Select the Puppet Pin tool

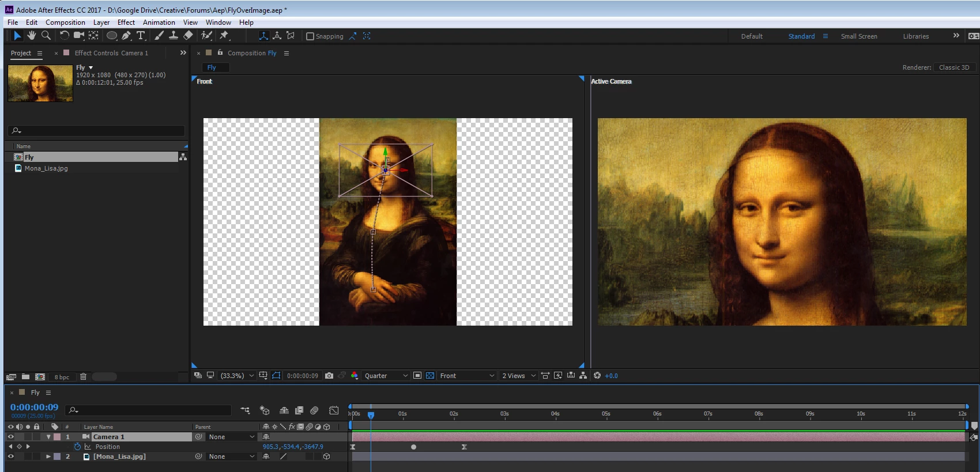[224, 36]
